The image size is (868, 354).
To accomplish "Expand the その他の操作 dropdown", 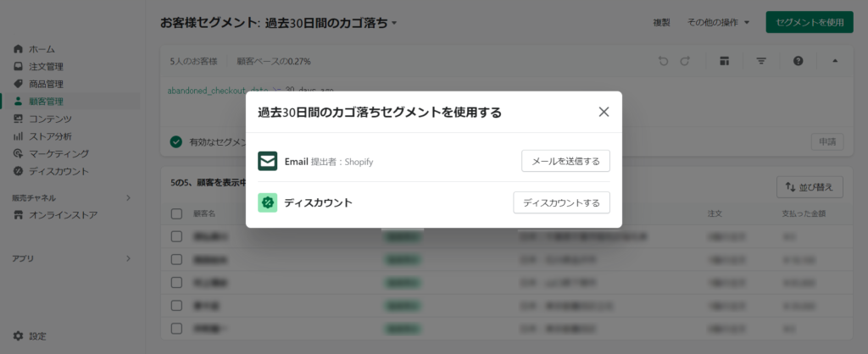I will point(718,22).
